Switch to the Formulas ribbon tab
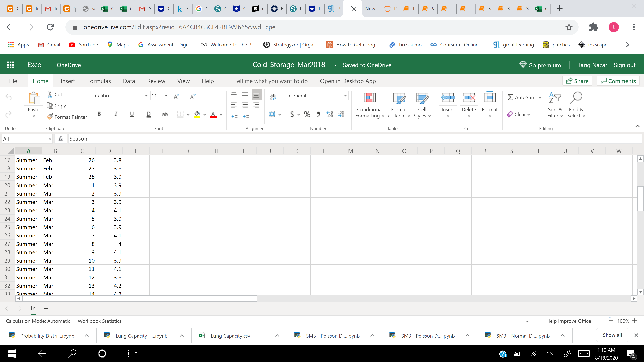This screenshot has height=362, width=644. tap(99, 81)
